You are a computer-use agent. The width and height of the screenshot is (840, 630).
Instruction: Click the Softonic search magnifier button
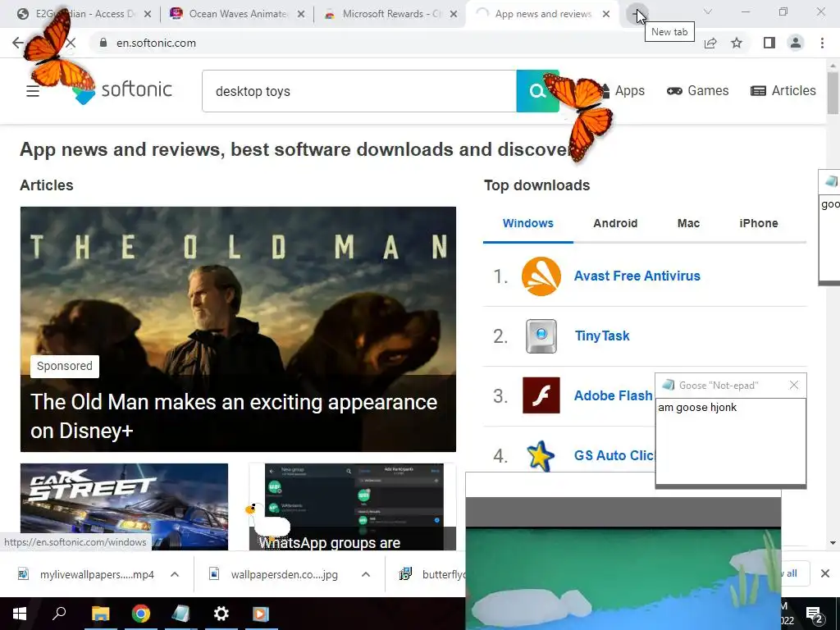[537, 91]
